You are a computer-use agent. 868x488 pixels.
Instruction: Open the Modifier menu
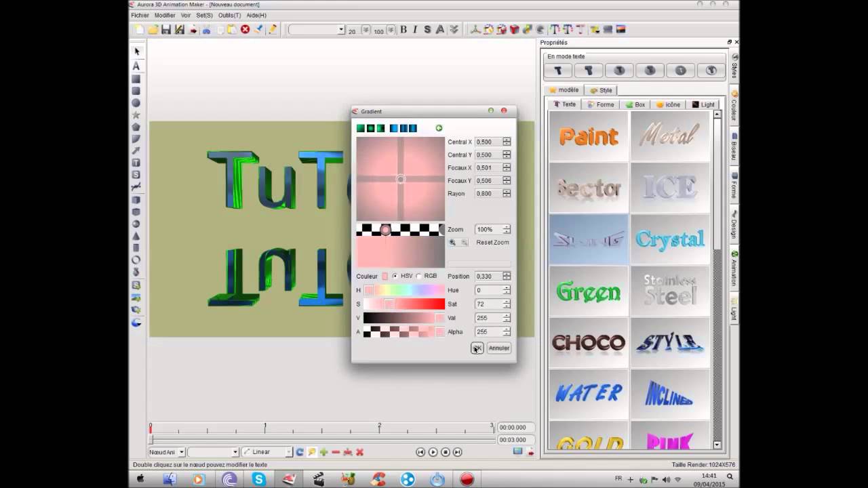pyautogui.click(x=165, y=15)
